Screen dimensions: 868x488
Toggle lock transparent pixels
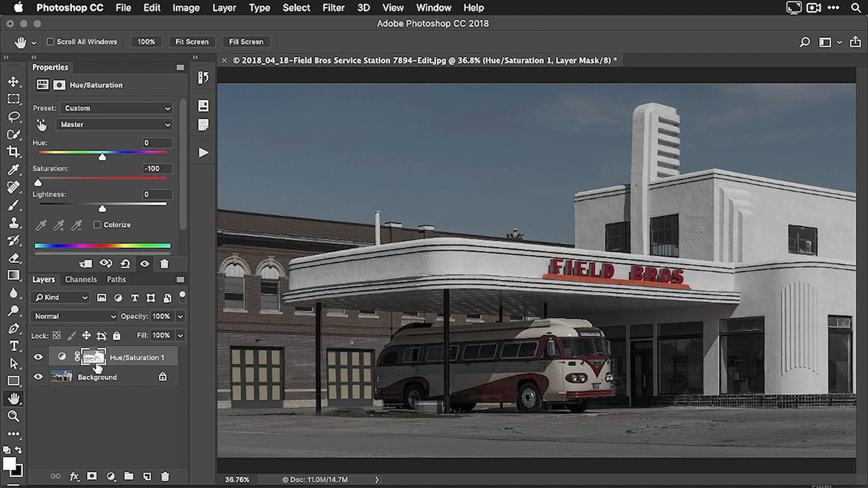(x=57, y=335)
